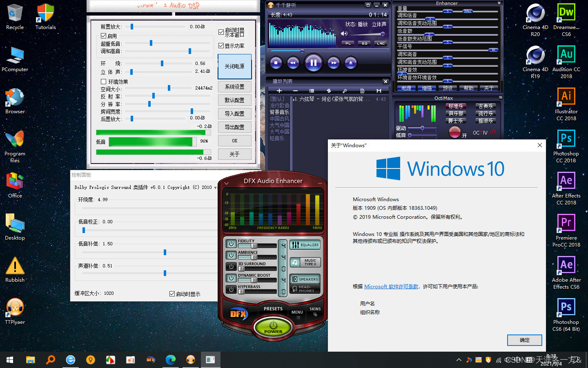The image size is (588, 368).
Task: Click the DFX logo
Action: pos(238,314)
